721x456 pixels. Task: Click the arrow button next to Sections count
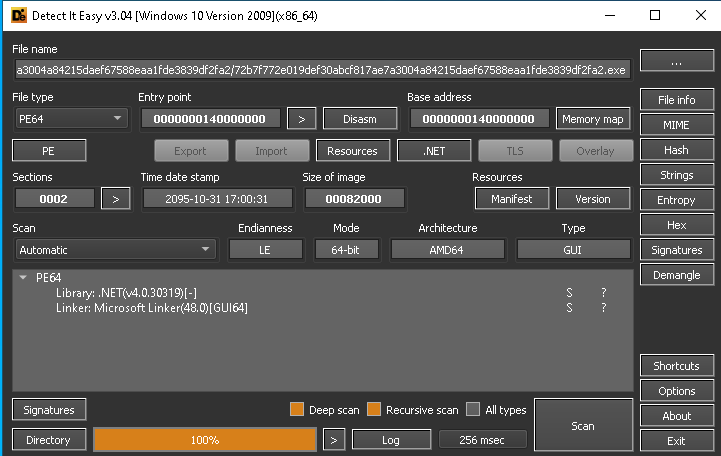pos(115,199)
